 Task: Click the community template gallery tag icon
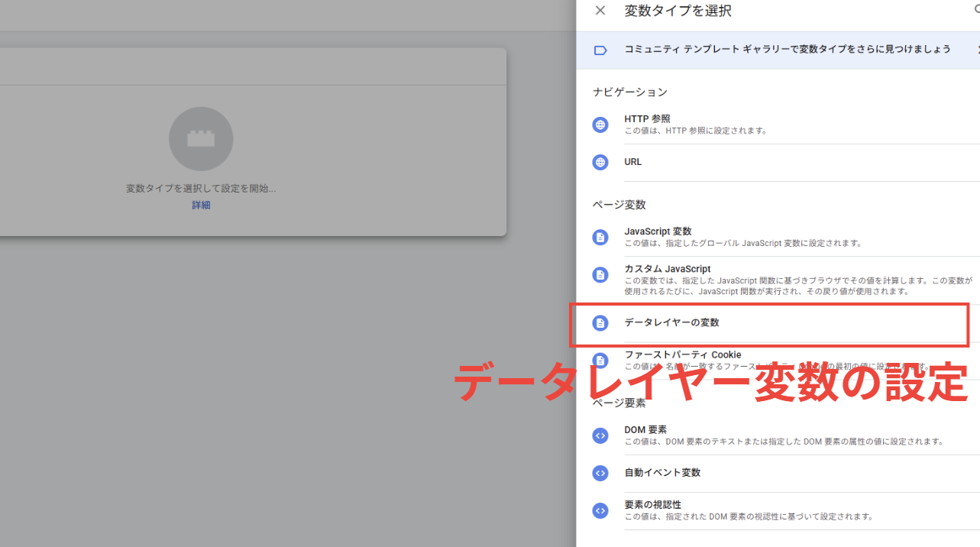pyautogui.click(x=600, y=50)
